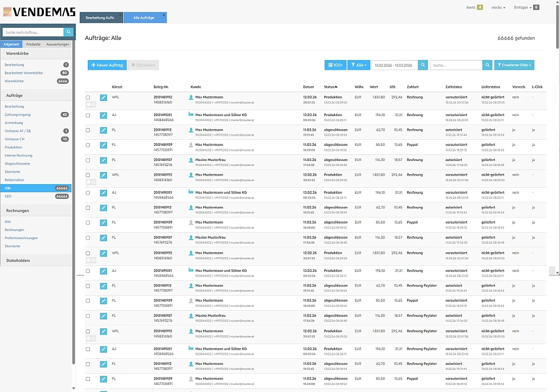Viewport: 560px width, 392px height.
Task: Click the sidebar order search magnifier icon
Action: point(69,32)
